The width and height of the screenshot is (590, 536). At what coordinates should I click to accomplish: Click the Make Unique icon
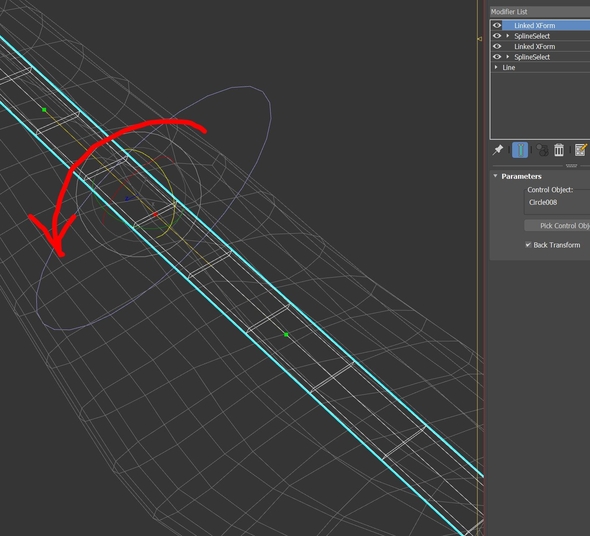pos(542,150)
